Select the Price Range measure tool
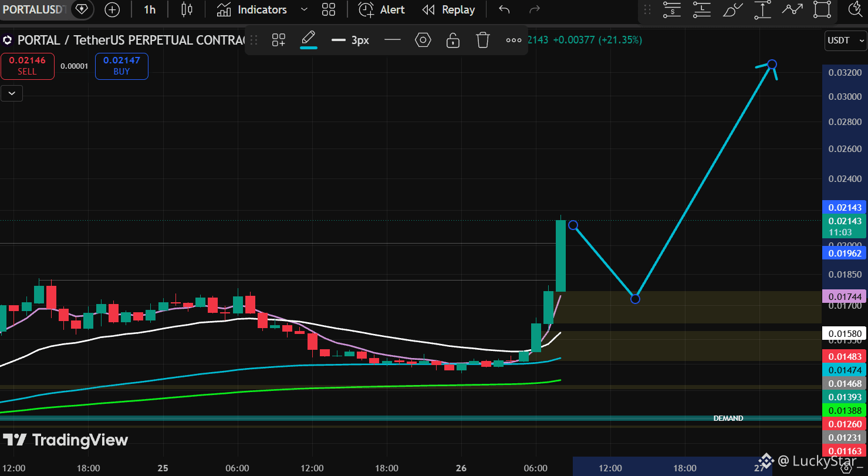Screen dimensions: 868x476 pyautogui.click(x=762, y=9)
